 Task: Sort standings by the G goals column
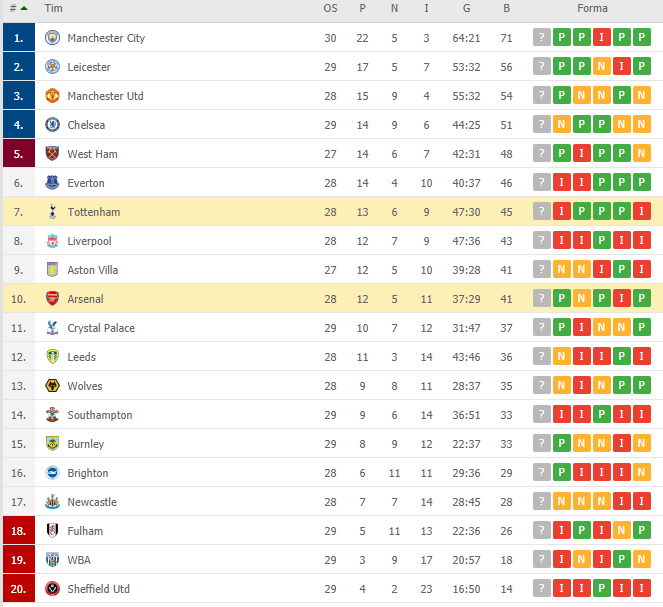coord(466,8)
